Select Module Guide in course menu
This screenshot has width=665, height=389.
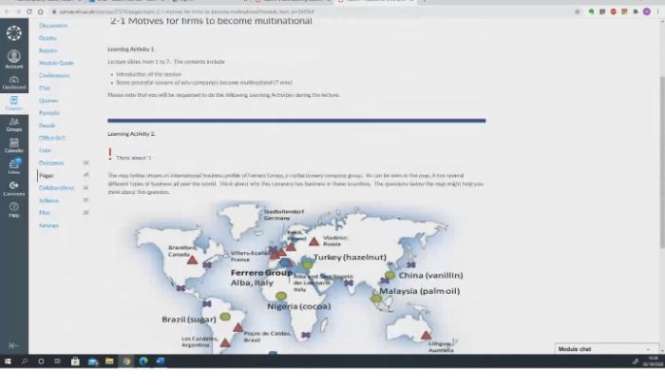pos(56,63)
